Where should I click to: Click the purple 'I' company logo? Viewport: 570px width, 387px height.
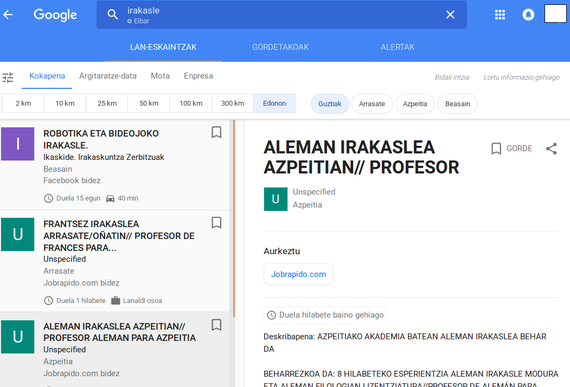click(x=17, y=144)
